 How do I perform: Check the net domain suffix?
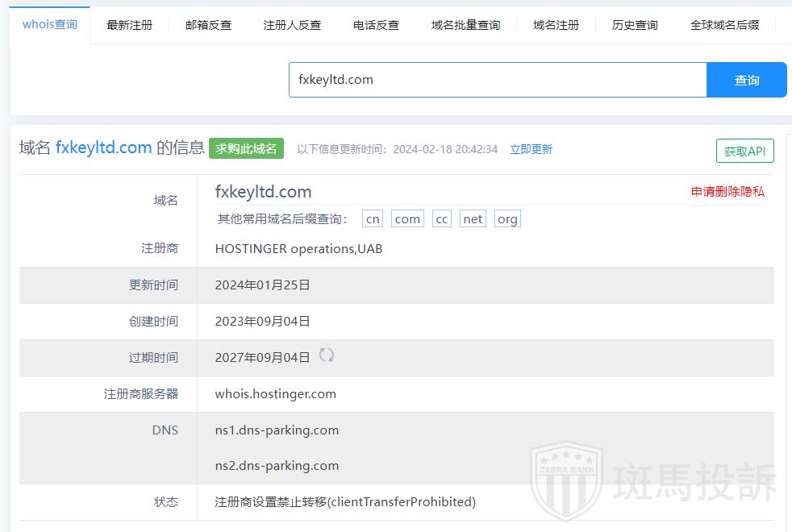coord(473,219)
